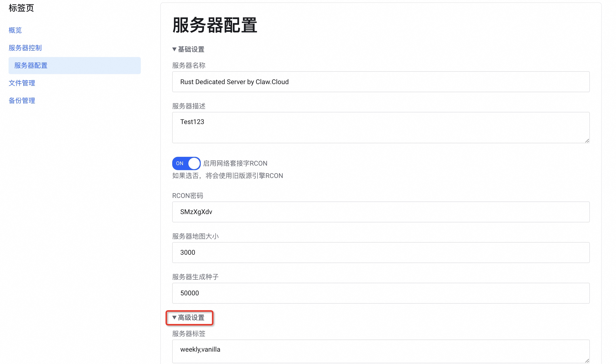Click the resize handle of 服务器标签 textarea

(x=587, y=361)
